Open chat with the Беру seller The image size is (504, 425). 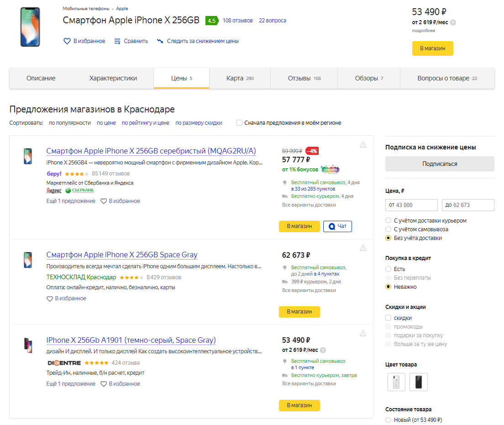pyautogui.click(x=337, y=226)
